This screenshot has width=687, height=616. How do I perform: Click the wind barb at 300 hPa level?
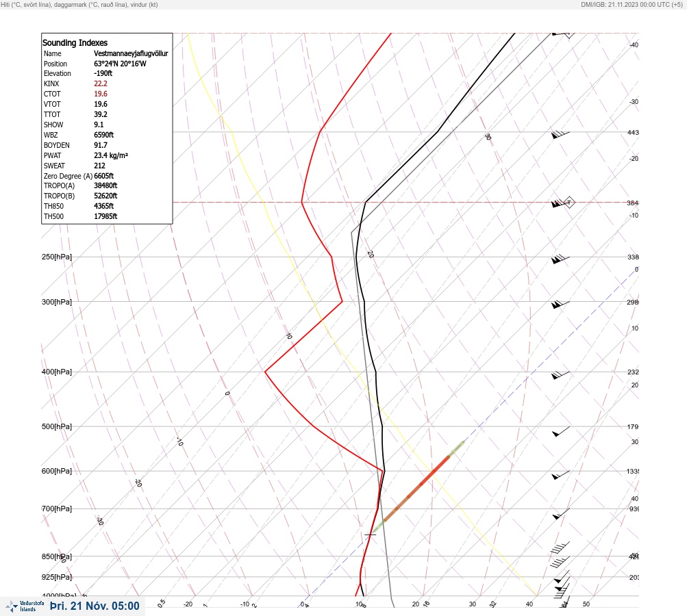(x=560, y=305)
